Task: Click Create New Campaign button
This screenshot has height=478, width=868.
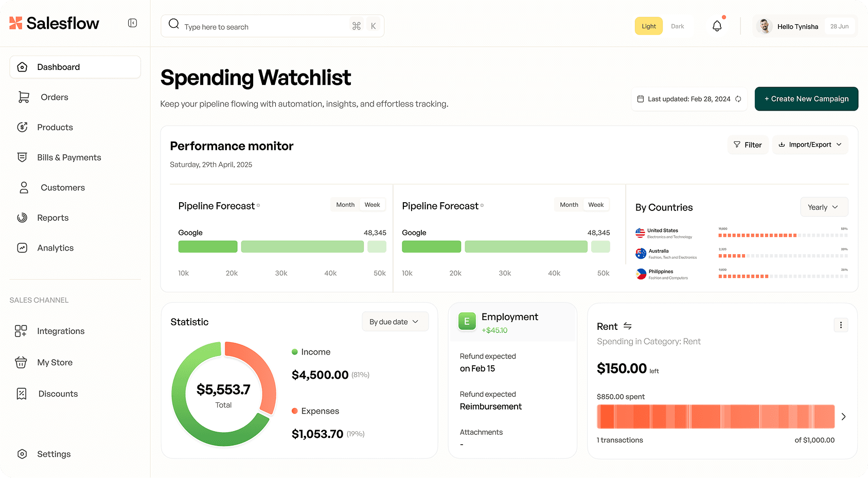Action: 806,99
